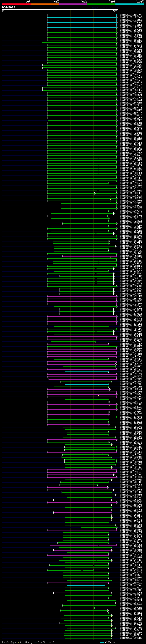
Task: Click the green alignment bar for UniRef100_A5BFM1
Action: pyautogui.click(x=82, y=35)
